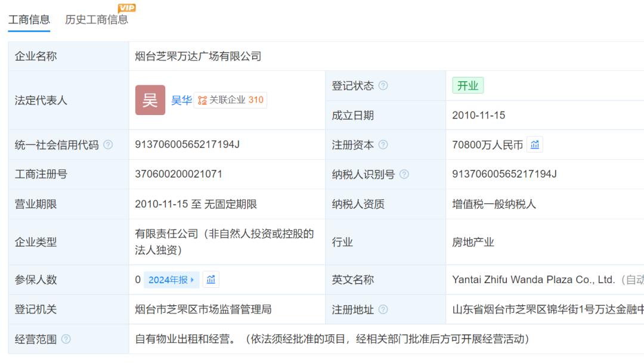Viewport: 644px width, 363px height.
Task: Click the 参保人数 label cell
Action: [x=68, y=280]
